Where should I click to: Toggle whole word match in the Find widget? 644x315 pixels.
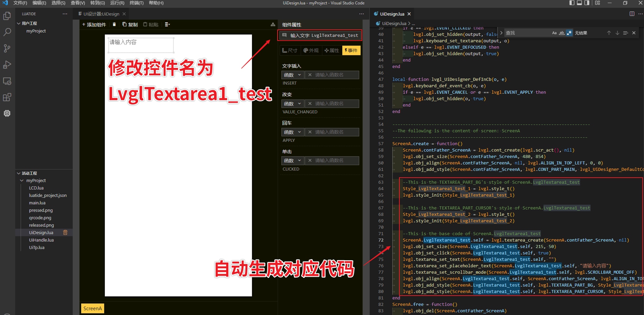[562, 33]
